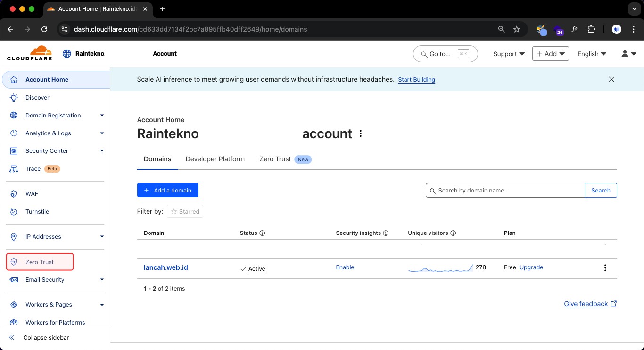Open the lancah.web.id domain link
This screenshot has width=644, height=350.
[166, 267]
